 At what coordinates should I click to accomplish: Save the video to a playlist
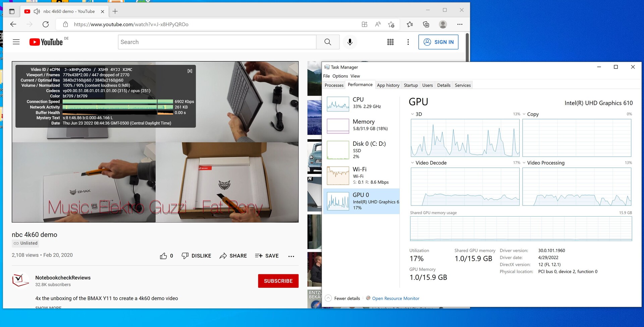[267, 256]
